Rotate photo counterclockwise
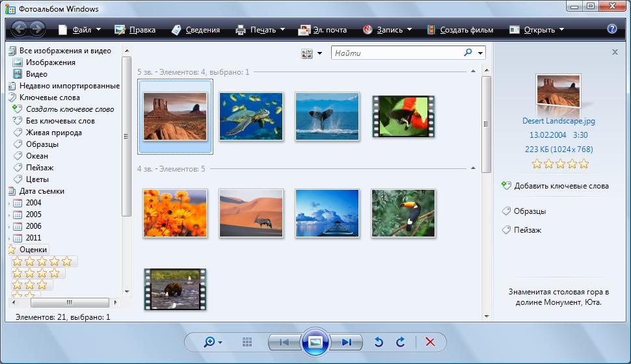This screenshot has width=631, height=364. 379,343
